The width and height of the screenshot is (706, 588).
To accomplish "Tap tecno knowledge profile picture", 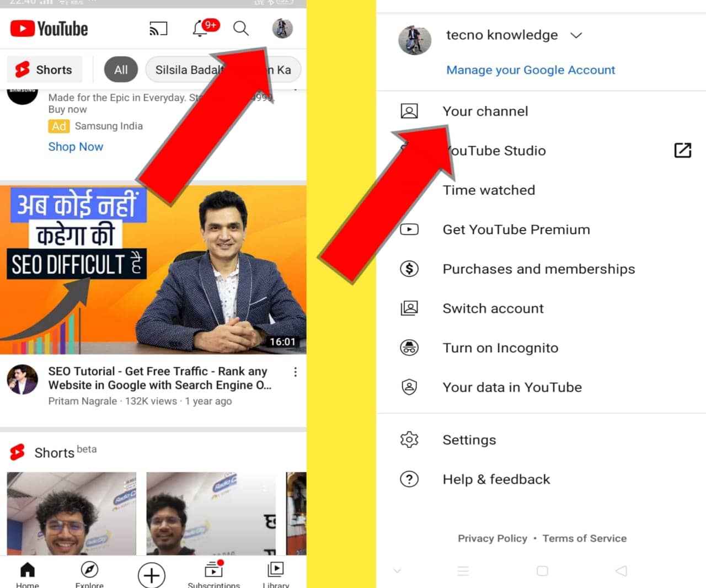I will pyautogui.click(x=415, y=40).
